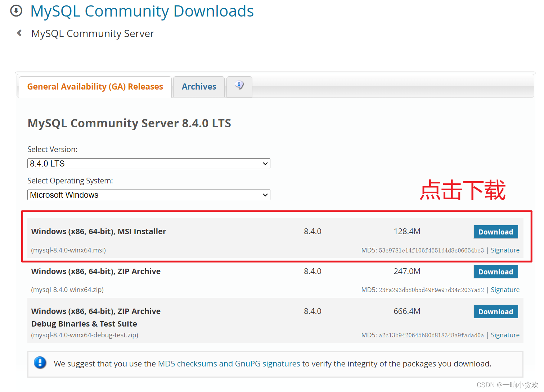Click the Select Operating System: label
Screen dimensions: 544x392
pyautogui.click(x=70, y=181)
